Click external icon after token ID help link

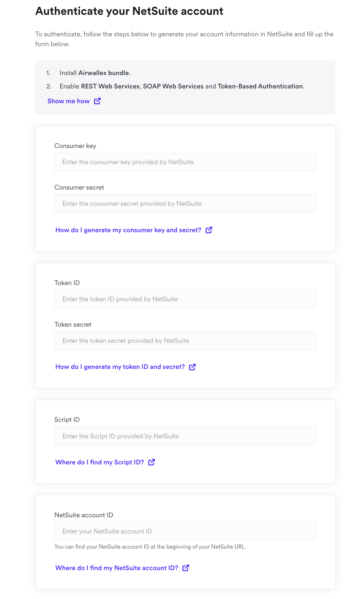pyautogui.click(x=193, y=367)
